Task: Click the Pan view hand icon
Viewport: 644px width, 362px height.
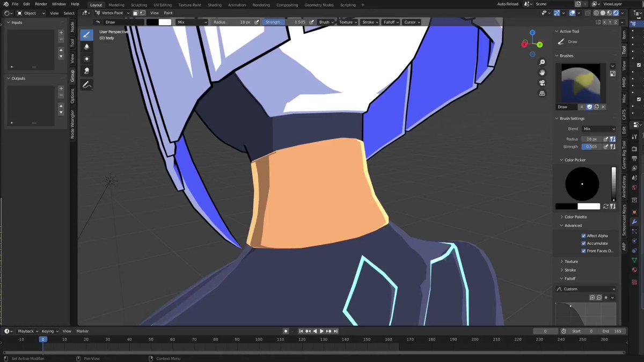Action: (x=542, y=72)
